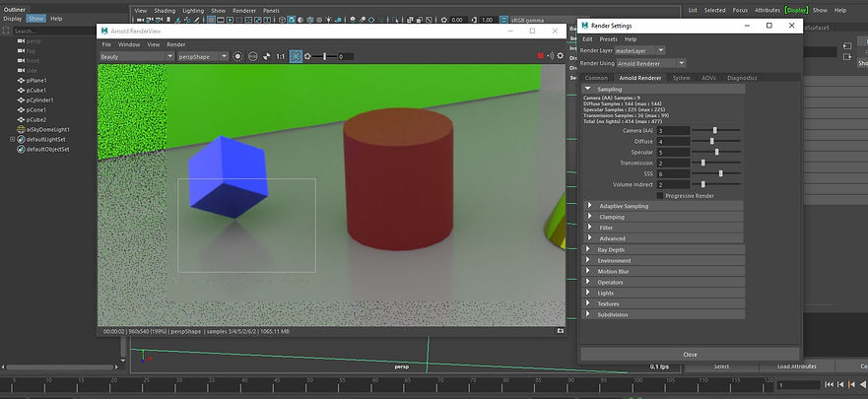Viewport: 868px width, 399px height.
Task: Click the Display menu in Attribute Editor
Action: click(x=796, y=10)
